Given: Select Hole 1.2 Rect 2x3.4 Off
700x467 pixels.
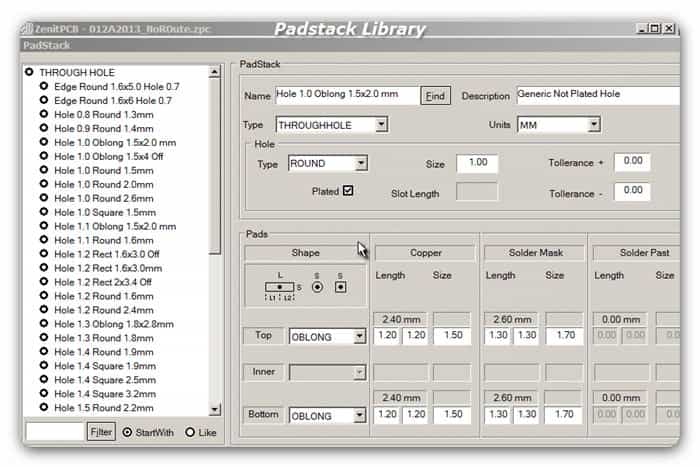Looking at the screenshot, I should point(103,282).
